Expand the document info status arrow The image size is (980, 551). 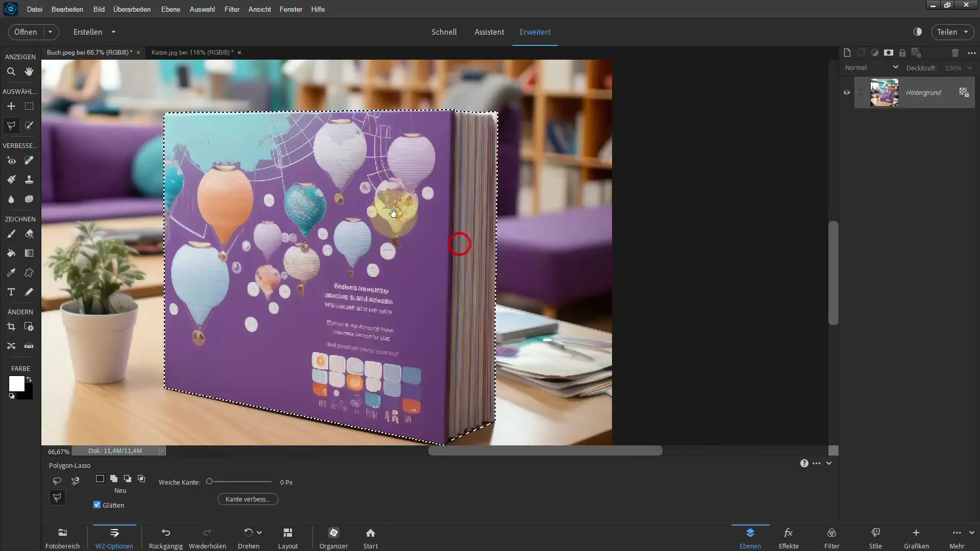(161, 451)
